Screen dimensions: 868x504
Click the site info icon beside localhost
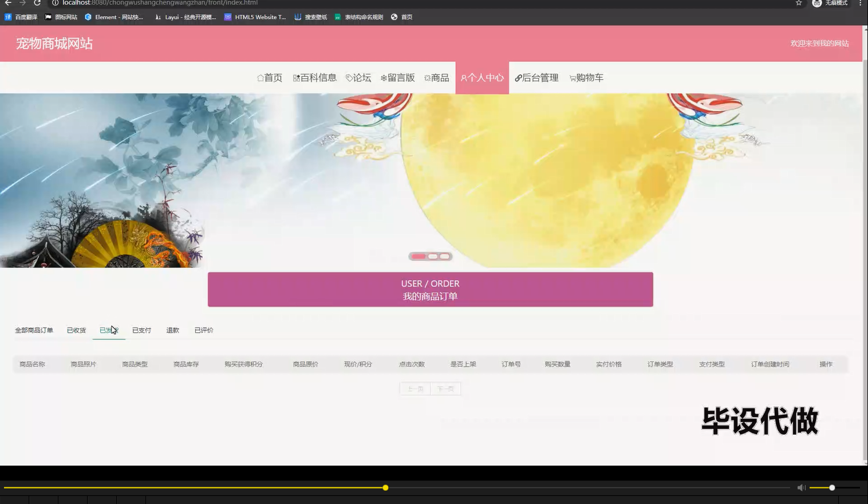[56, 3]
